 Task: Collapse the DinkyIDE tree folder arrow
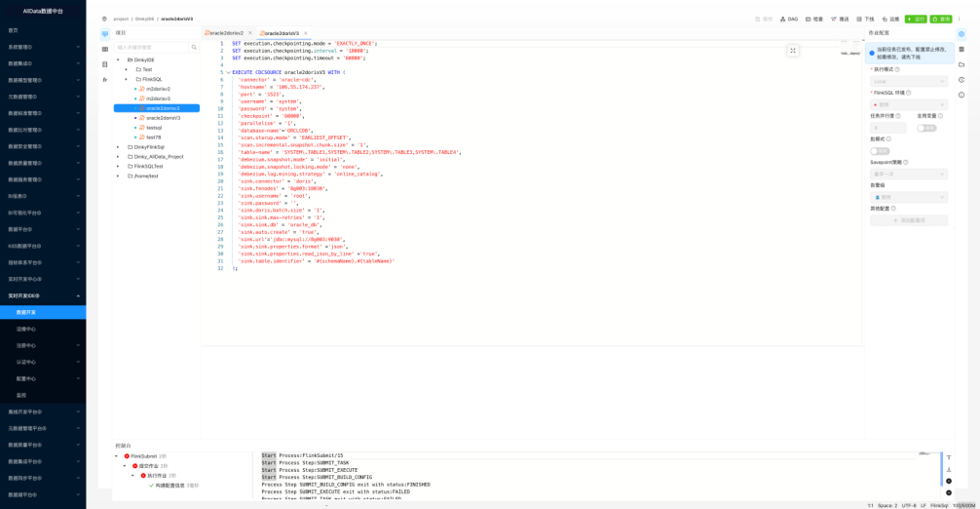point(118,60)
